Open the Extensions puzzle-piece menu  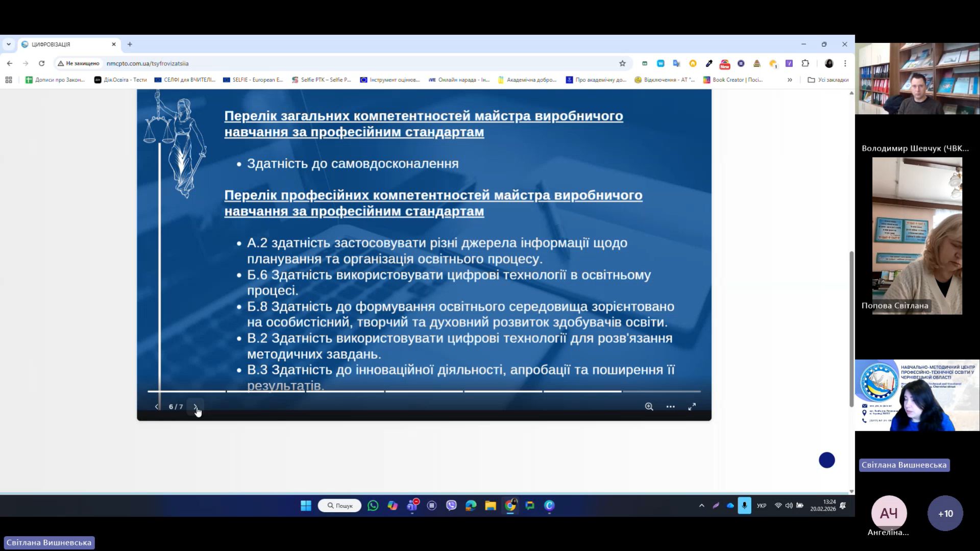[805, 63]
